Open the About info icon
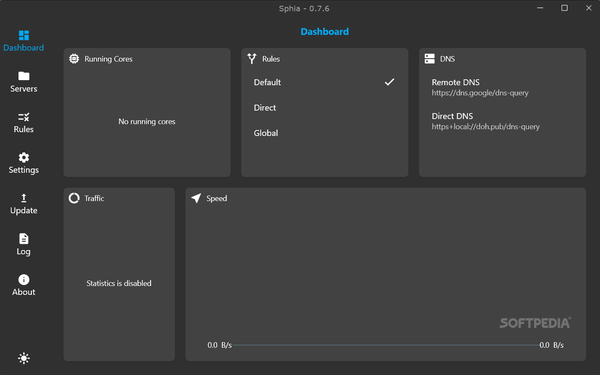Viewport: 600px width, 375px height. (x=24, y=279)
